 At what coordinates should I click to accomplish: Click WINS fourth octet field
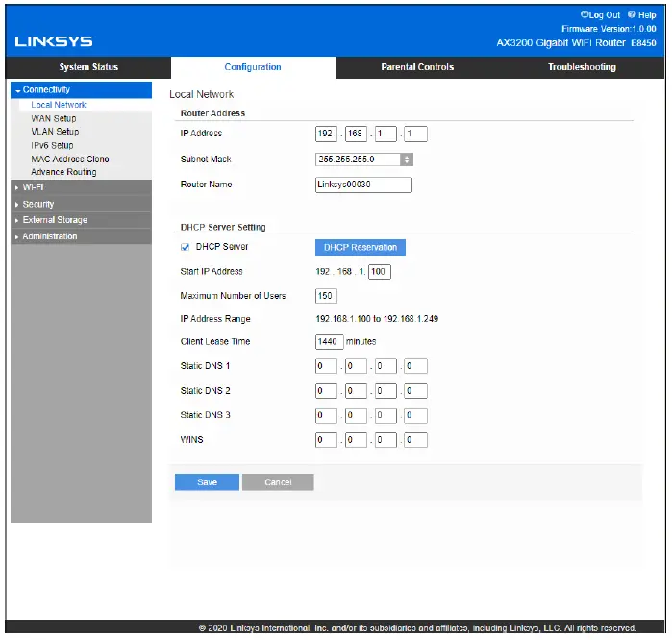coord(415,440)
